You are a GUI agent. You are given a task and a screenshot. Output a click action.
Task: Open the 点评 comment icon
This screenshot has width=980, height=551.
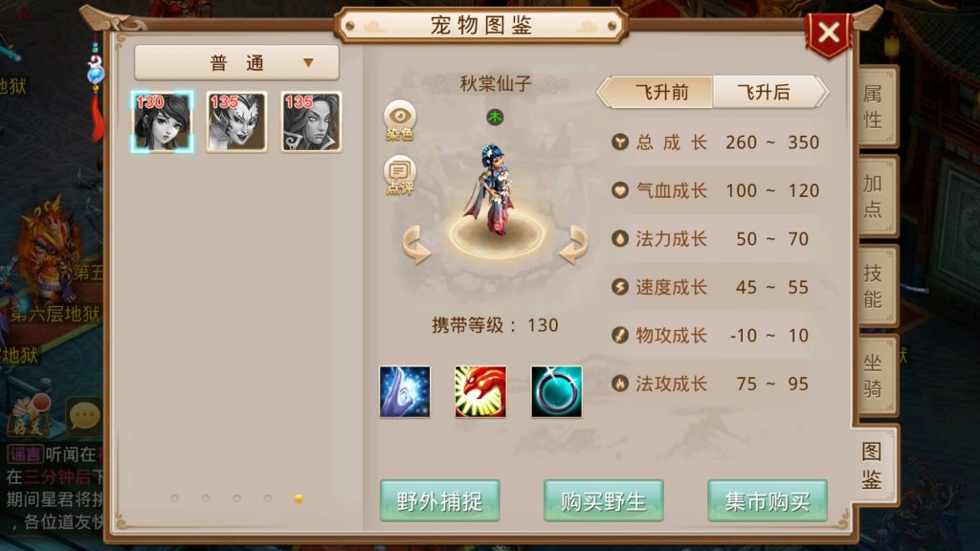[x=399, y=176]
